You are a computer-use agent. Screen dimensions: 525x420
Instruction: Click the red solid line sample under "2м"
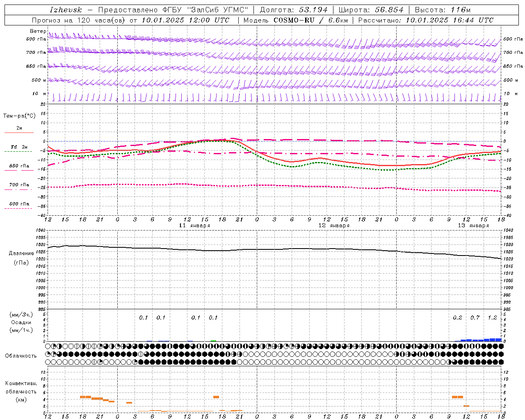(x=19, y=132)
